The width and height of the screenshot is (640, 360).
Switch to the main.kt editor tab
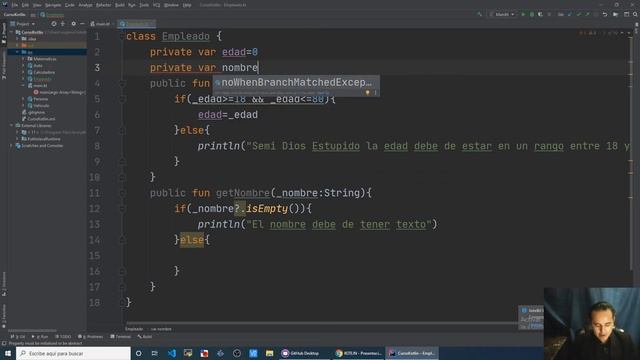[100, 24]
